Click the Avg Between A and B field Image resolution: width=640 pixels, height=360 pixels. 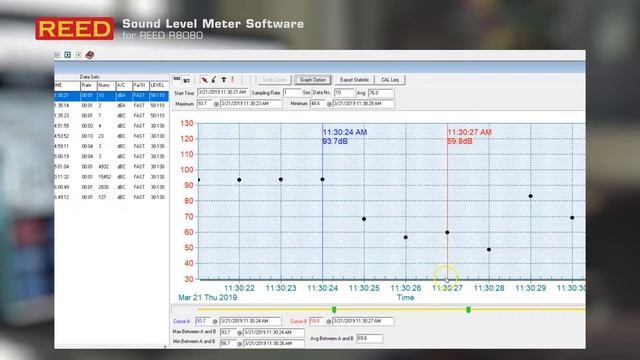tap(369, 338)
